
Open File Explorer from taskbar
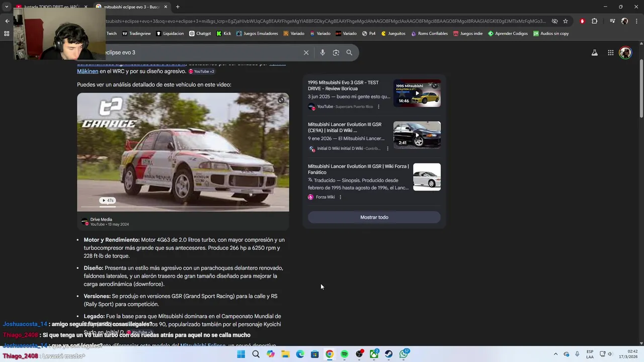[285, 354]
